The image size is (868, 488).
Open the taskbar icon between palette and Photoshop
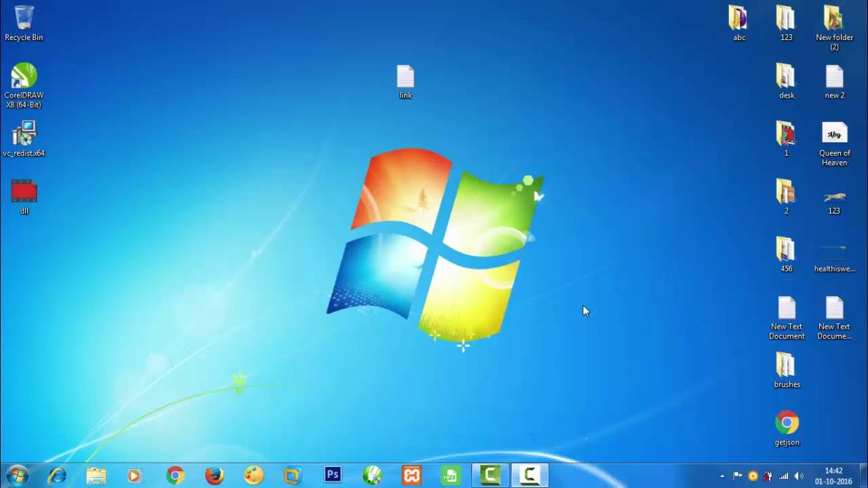coord(293,476)
